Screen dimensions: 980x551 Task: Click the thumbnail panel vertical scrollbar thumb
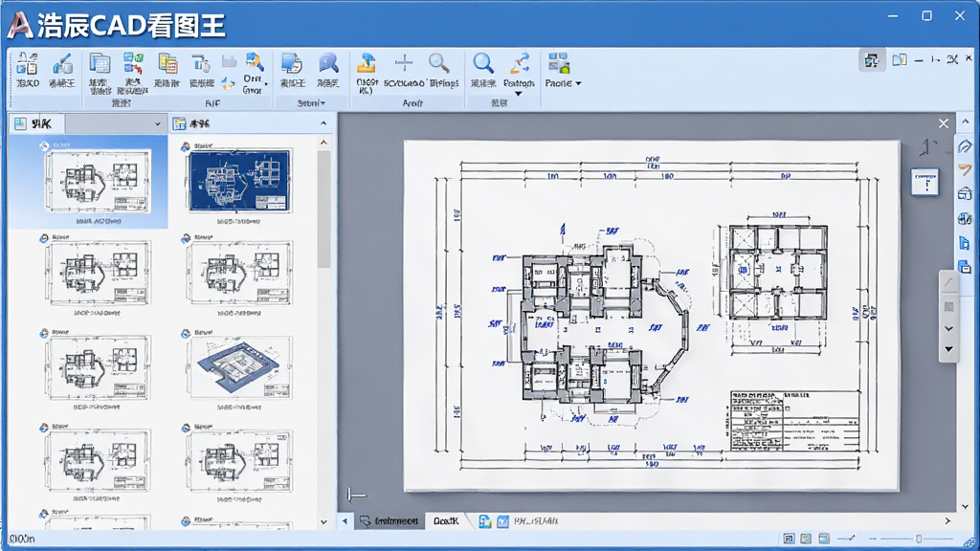[x=323, y=209]
